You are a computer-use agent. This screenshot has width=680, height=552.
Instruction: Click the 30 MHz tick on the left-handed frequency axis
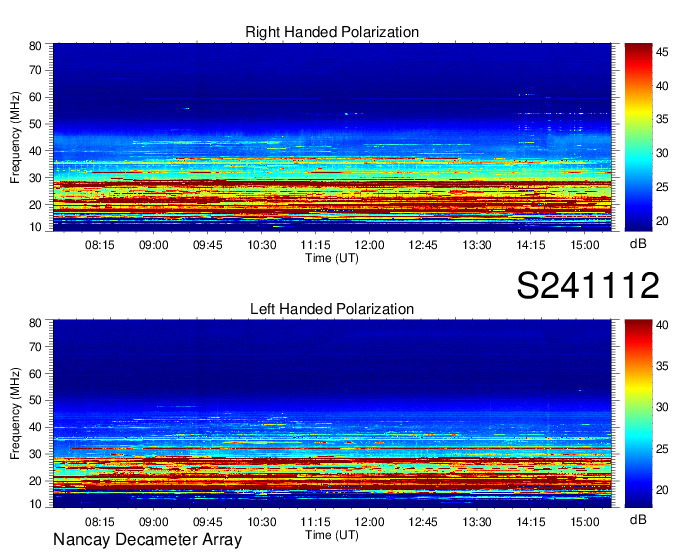point(35,454)
